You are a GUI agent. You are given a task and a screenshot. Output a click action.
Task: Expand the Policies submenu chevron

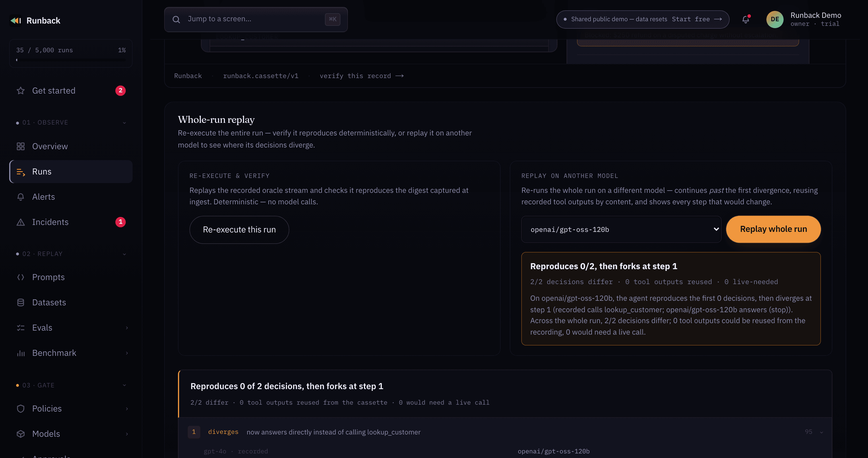[x=127, y=408]
